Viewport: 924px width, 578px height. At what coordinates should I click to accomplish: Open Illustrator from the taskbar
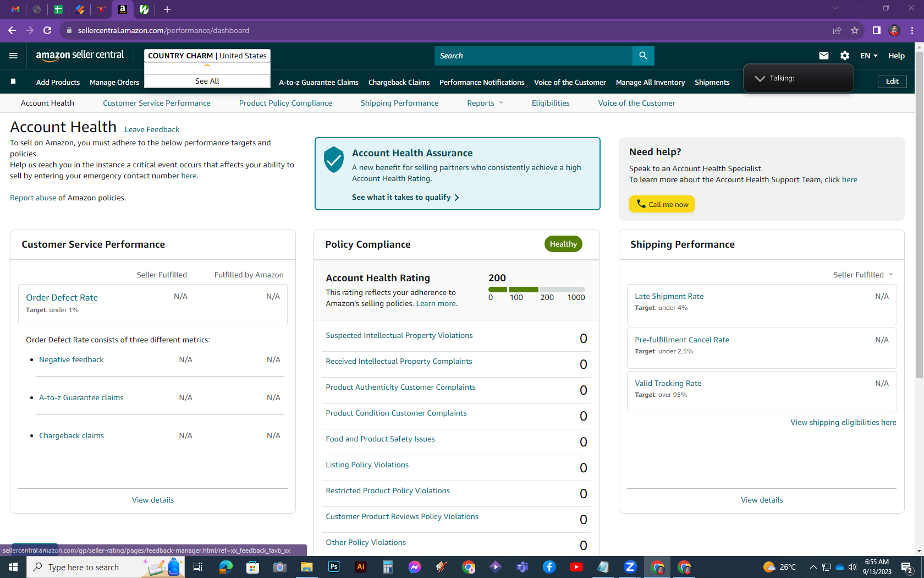[x=361, y=567]
